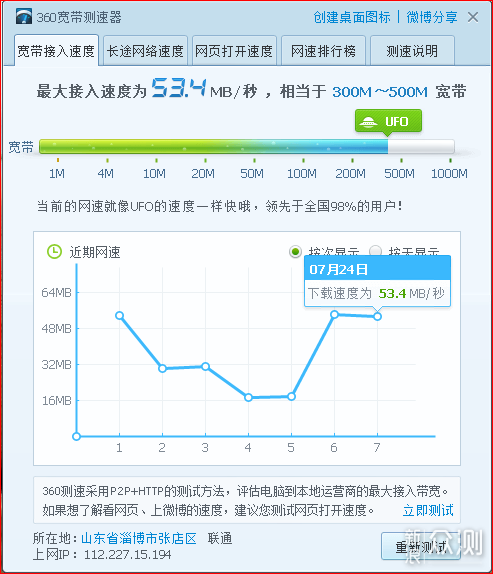Click the 100M scale label
The image size is (493, 574).
(x=302, y=174)
